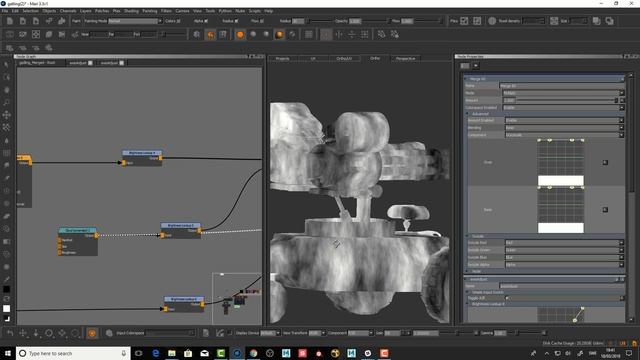Select the Transform move tool in left toolbox
Viewport: 640px width, 360px height.
coord(7,115)
